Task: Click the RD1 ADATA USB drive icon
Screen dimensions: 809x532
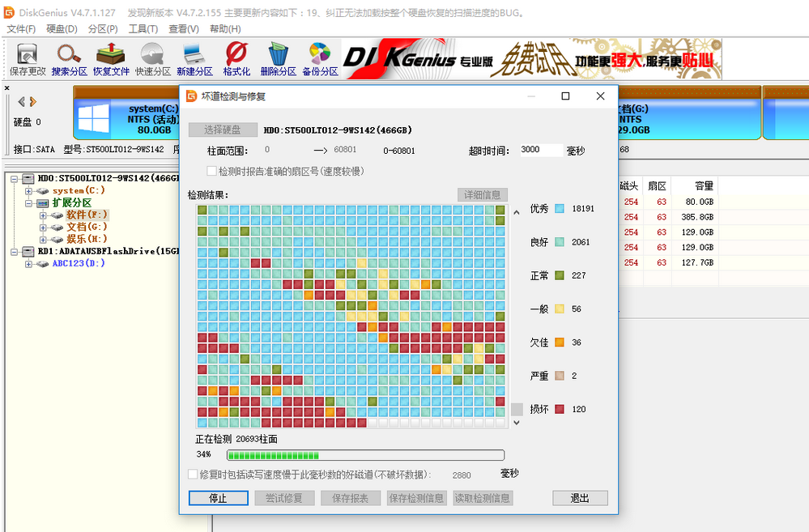Action: (x=28, y=251)
